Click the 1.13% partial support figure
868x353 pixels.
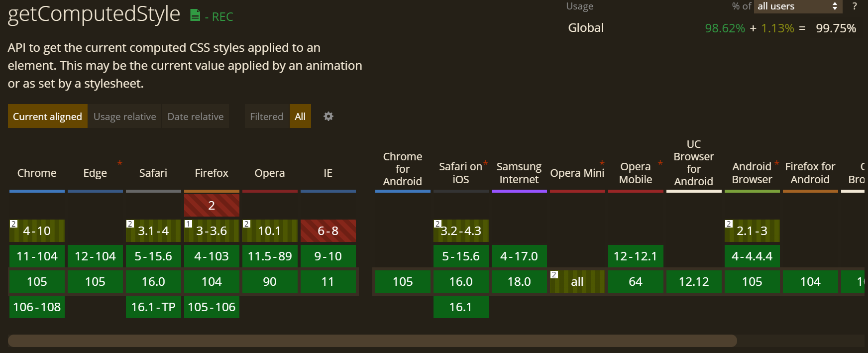(777, 28)
